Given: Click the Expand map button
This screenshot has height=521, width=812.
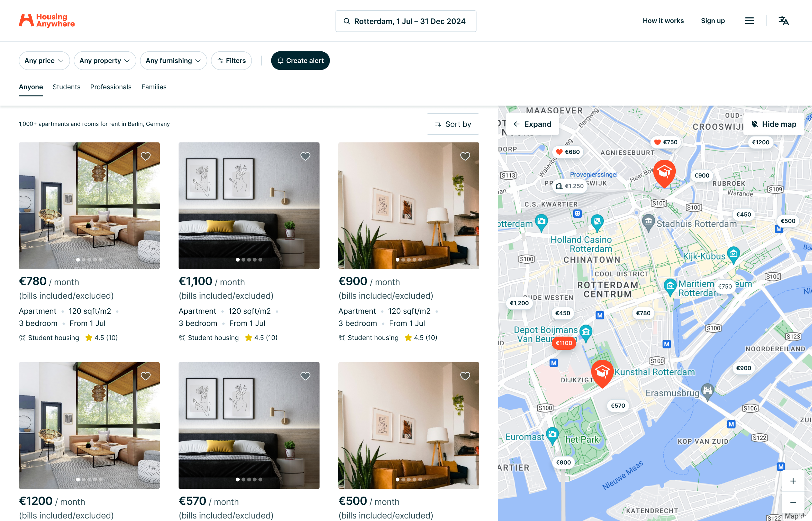Looking at the screenshot, I should click(x=533, y=124).
